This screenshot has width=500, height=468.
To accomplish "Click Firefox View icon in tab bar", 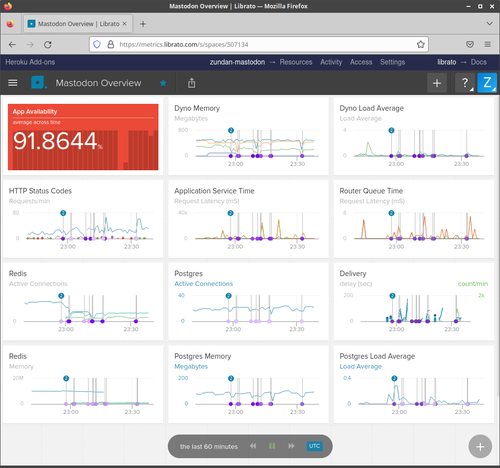I will coord(10,24).
